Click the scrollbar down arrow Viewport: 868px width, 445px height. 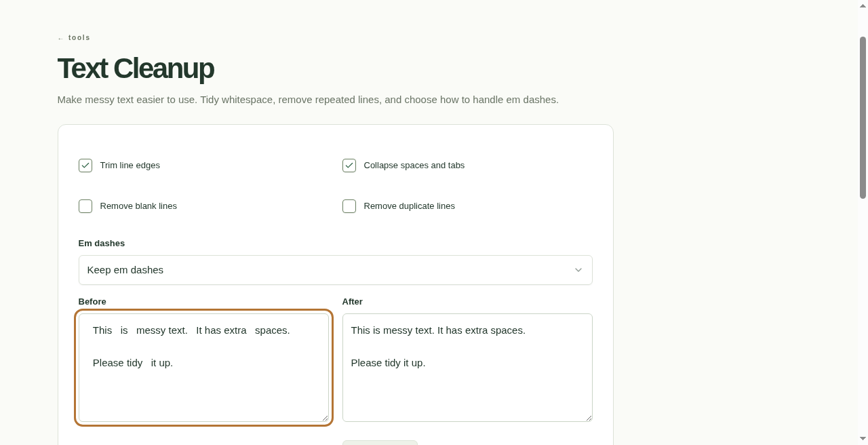point(863,440)
